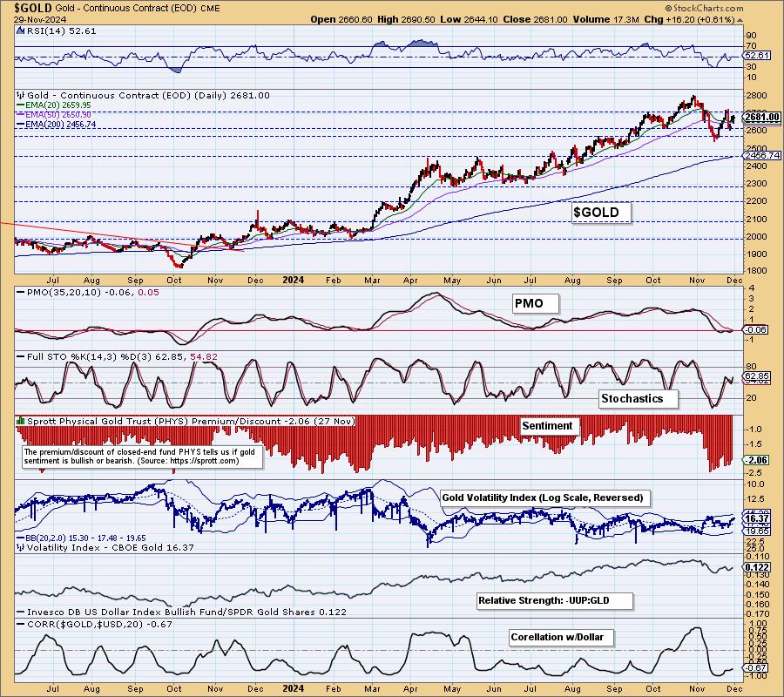Click the area-chart icon before RSI(14)
Screen dimensions: 784x697
[x=21, y=30]
